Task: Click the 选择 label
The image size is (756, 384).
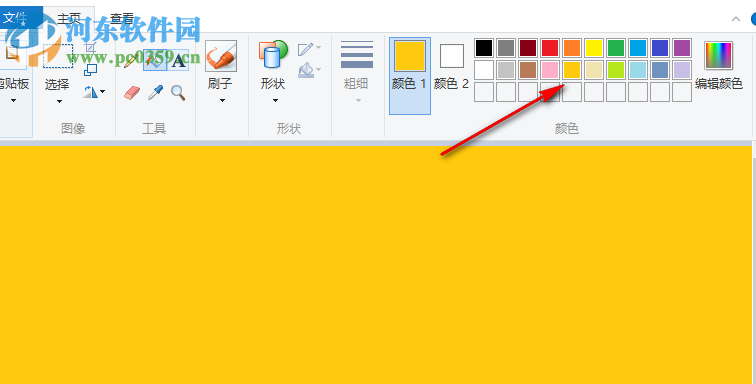Action: (x=57, y=84)
